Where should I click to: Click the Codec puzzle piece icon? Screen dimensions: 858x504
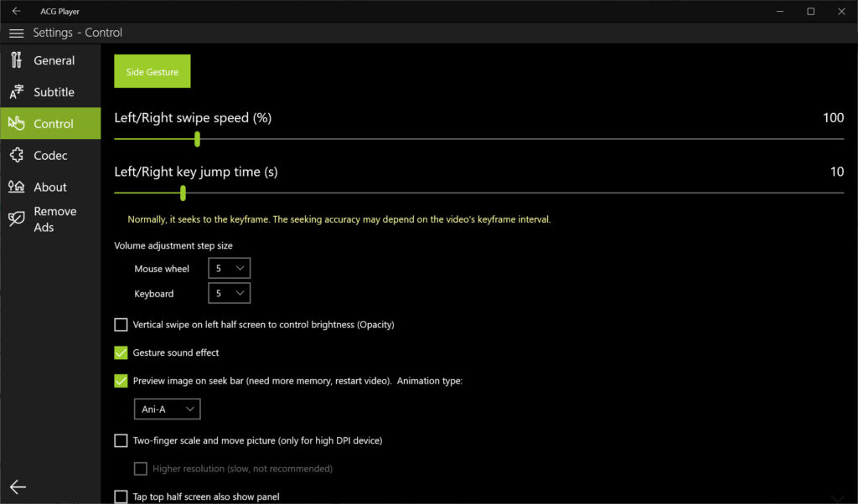pos(17,155)
